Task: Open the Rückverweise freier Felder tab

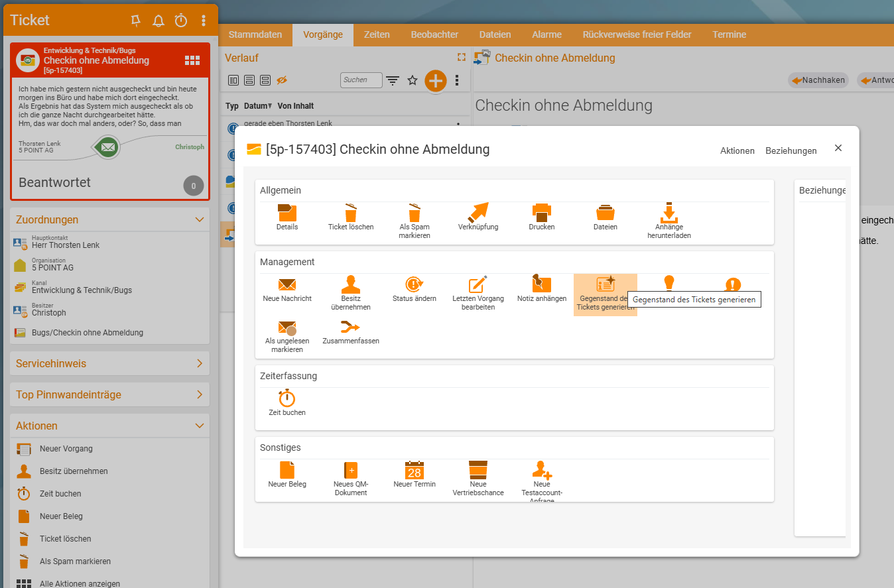Action: [637, 34]
